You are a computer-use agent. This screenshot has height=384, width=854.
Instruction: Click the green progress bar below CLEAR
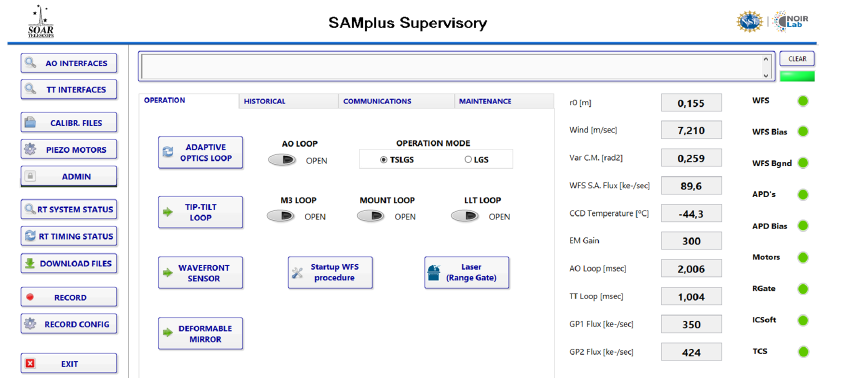tap(797, 76)
